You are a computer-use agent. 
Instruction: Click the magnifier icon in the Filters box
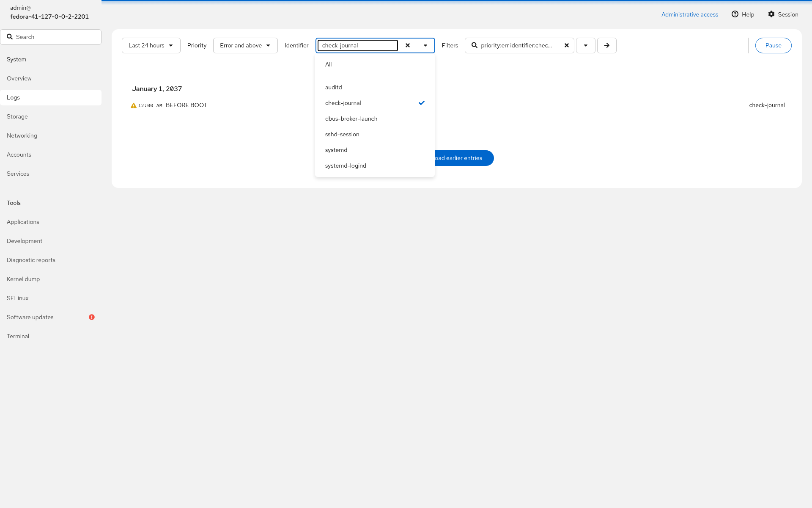tap(475, 45)
